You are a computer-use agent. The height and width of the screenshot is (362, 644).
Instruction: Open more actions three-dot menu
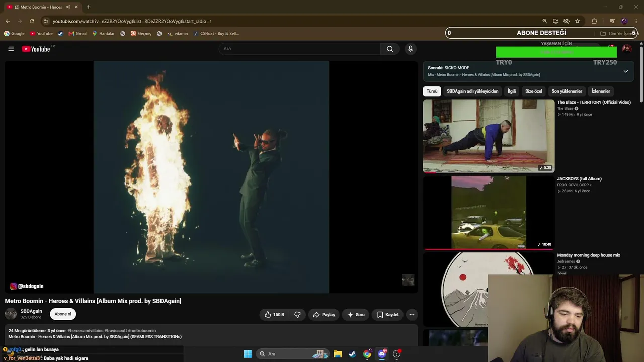click(x=412, y=315)
